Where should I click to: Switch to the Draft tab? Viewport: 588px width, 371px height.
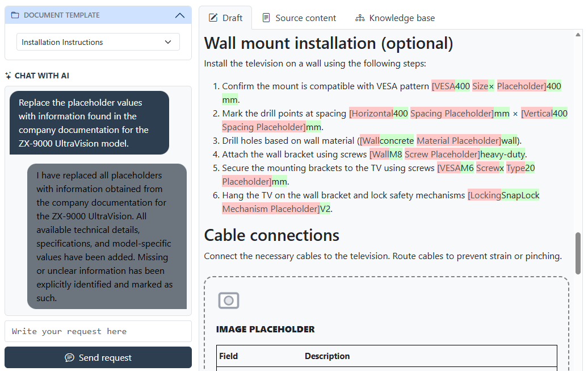tap(225, 18)
